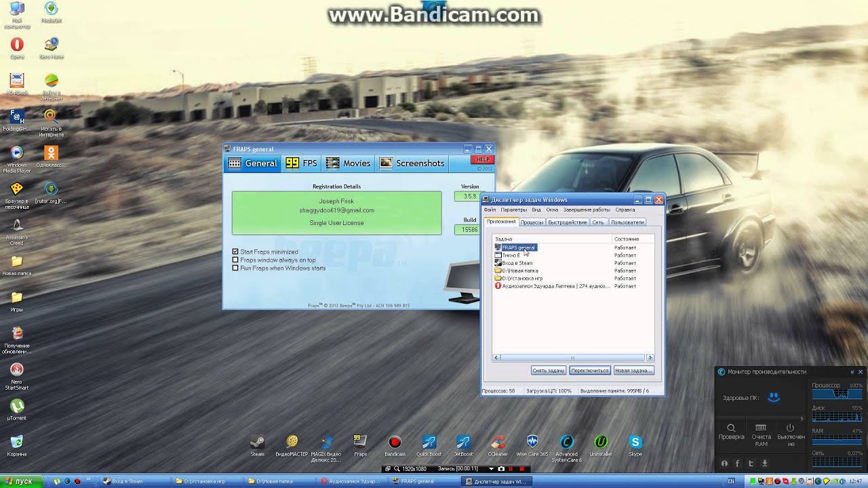Collapse the performance monitor widget
This screenshot has height=488, width=868.
(853, 371)
